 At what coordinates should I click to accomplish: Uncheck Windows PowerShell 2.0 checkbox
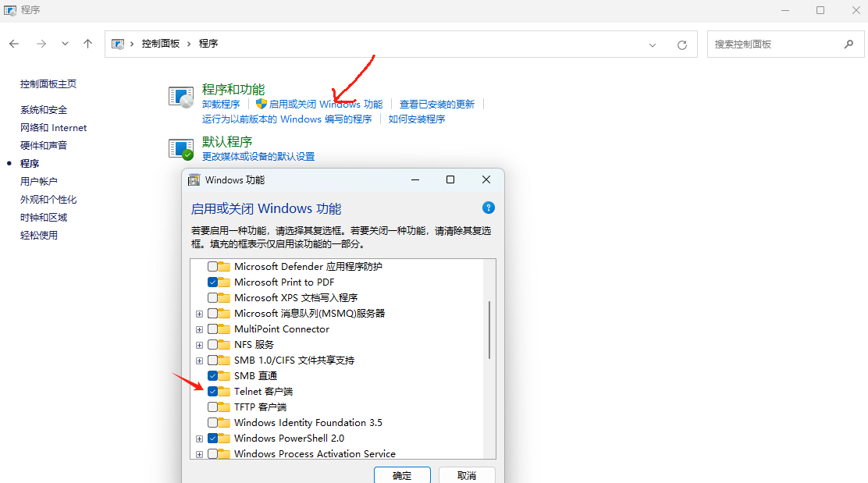tap(212, 439)
